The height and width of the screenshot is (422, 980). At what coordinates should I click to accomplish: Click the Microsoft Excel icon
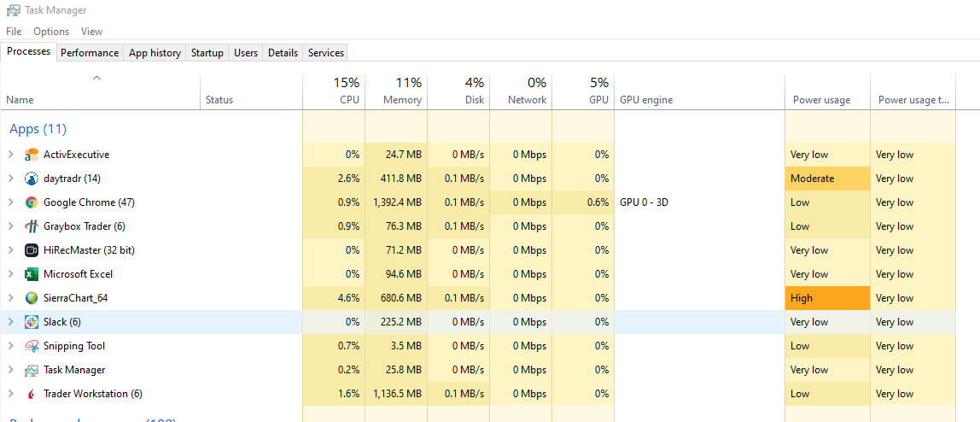coord(32,274)
